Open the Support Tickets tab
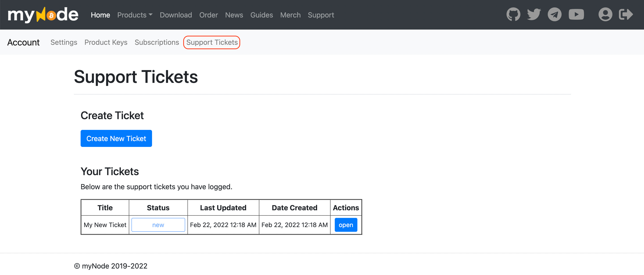Image resolution: width=644 pixels, height=275 pixels. tap(212, 42)
